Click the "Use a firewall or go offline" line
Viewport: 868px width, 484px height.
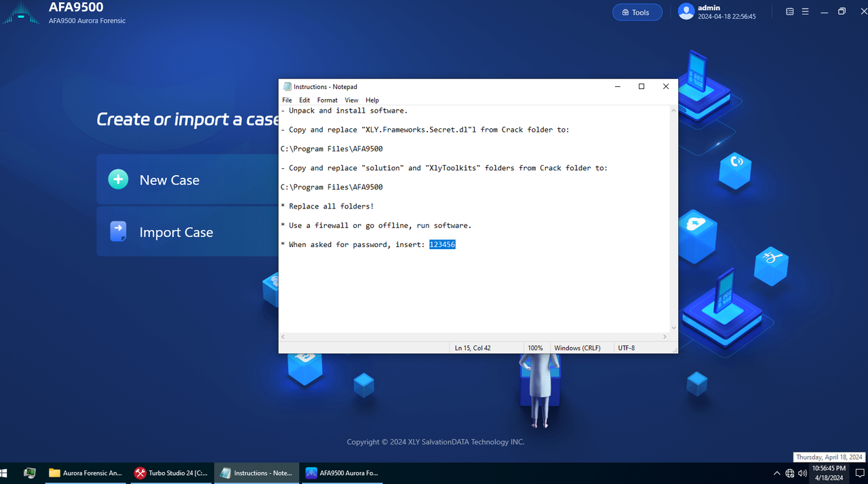[x=376, y=225]
